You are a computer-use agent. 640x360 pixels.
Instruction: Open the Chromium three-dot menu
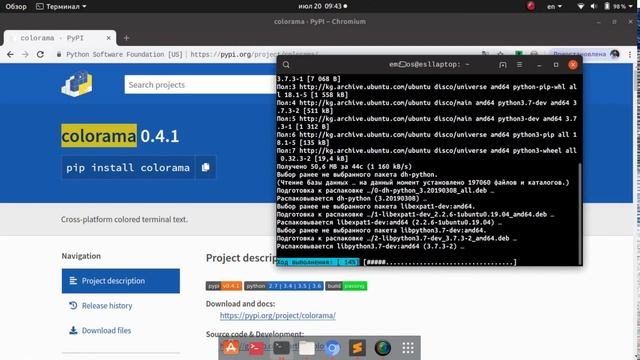click(630, 54)
